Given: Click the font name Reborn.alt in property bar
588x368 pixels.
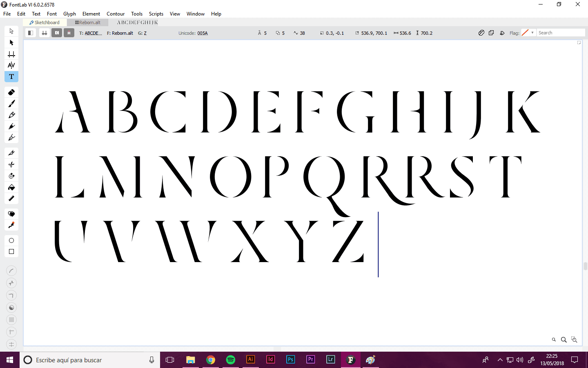Looking at the screenshot, I should click(x=122, y=33).
